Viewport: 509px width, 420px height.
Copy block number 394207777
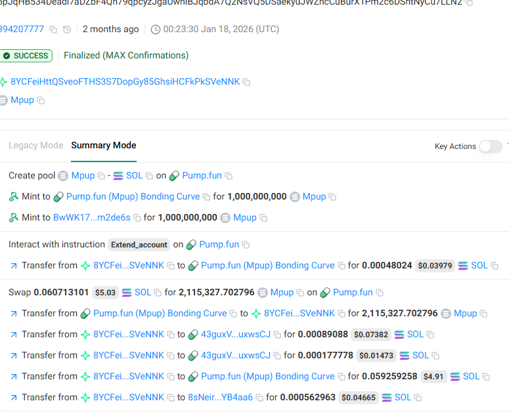tap(53, 30)
